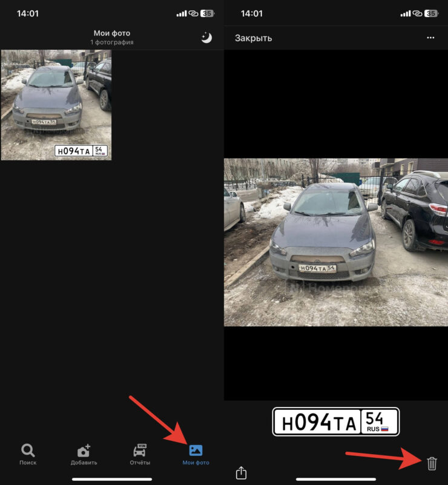The width and height of the screenshot is (448, 485).
Task: Tap the cellular signal bars above moon icon
Action: (181, 13)
